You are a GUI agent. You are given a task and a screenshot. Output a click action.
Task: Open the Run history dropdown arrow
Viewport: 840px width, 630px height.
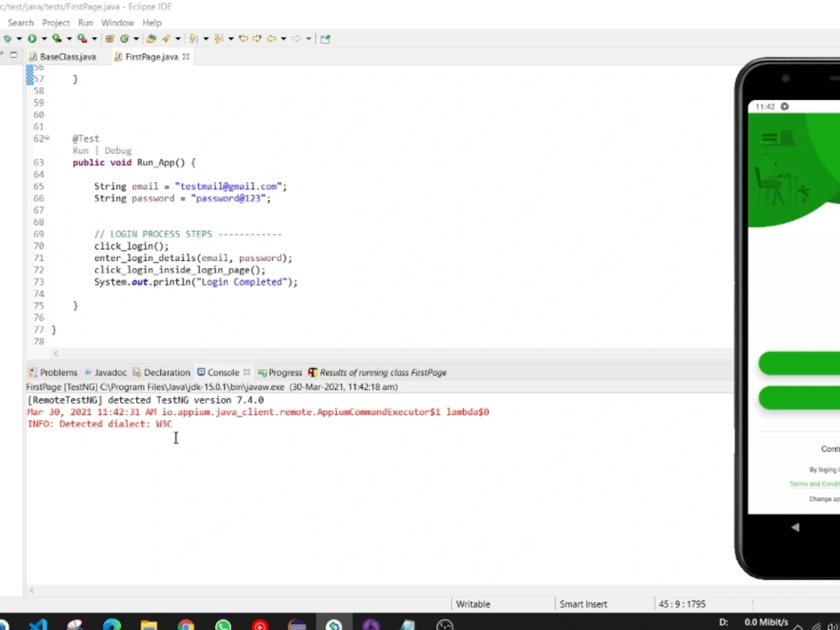[x=44, y=39]
